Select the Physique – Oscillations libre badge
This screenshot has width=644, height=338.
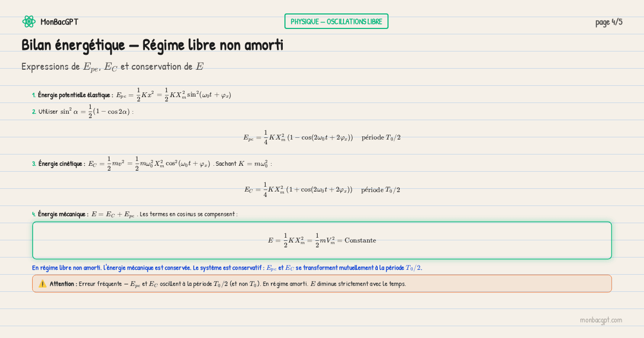coord(336,21)
